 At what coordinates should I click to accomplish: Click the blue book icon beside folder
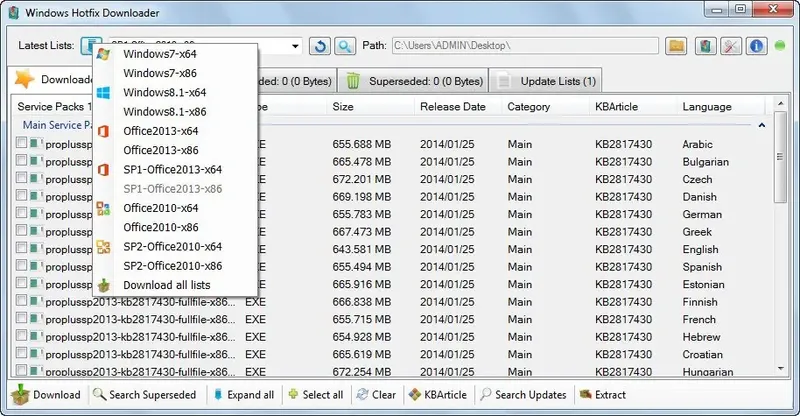(x=706, y=46)
